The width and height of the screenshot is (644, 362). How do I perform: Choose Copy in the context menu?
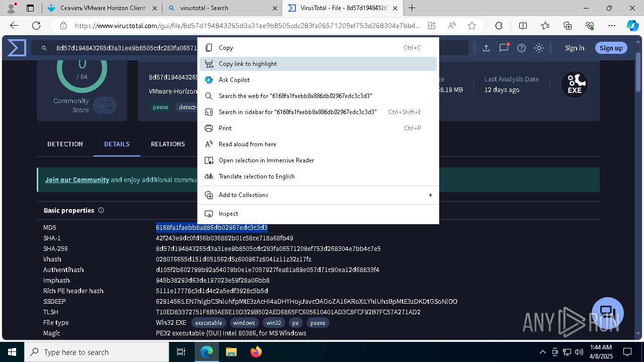(x=318, y=48)
